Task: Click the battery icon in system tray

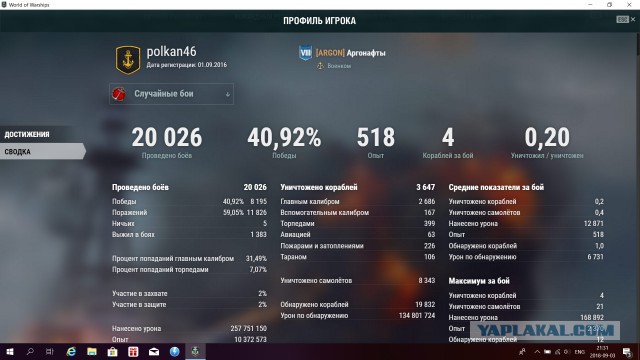Action: click(x=547, y=352)
